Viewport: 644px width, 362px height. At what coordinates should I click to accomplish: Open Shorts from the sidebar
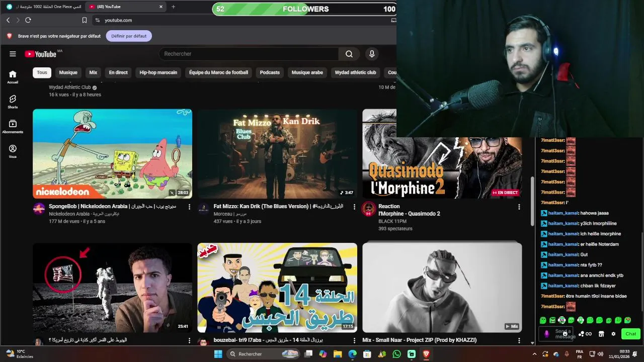coord(13,102)
